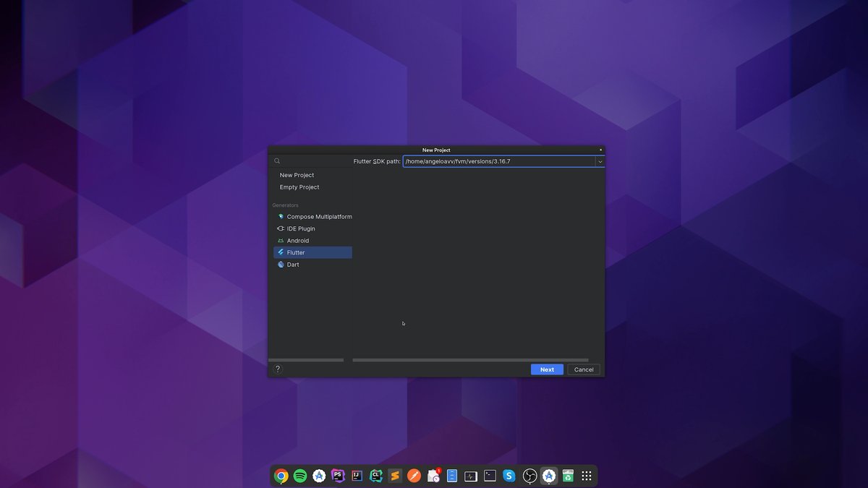Open Postman from the dock
The width and height of the screenshot is (868, 488).
coord(414,476)
